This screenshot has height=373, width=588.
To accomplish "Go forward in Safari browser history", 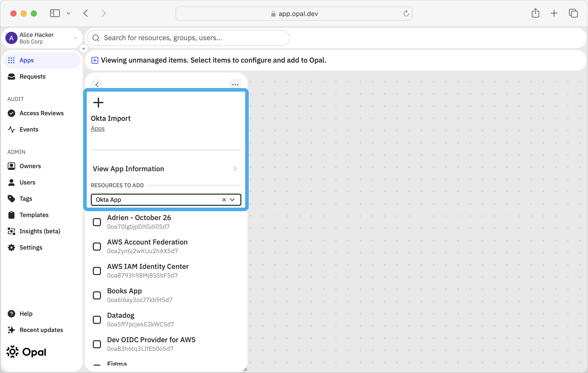I will (104, 13).
